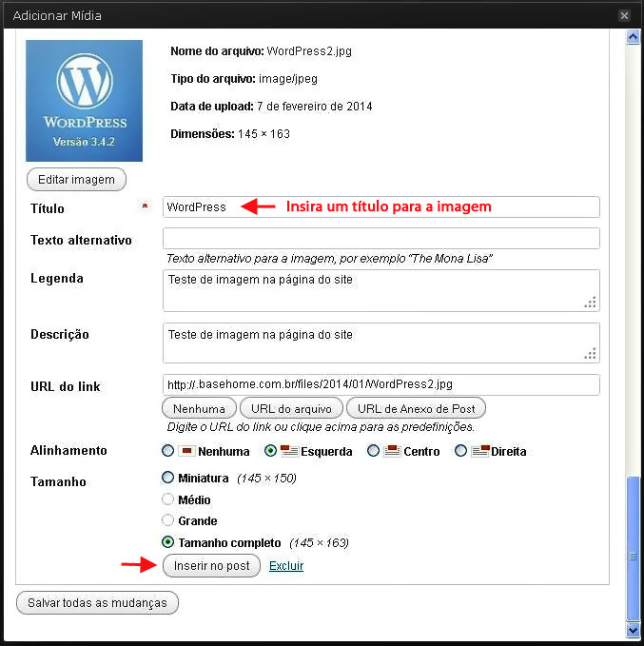The width and height of the screenshot is (644, 646).
Task: Click the upload date 7 de fevereiro de 2014
Action: 314,107
